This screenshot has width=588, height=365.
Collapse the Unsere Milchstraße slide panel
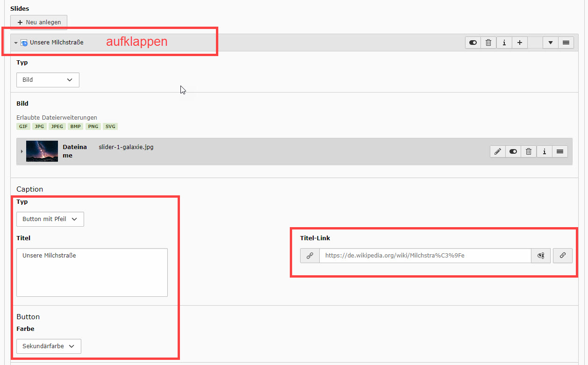16,43
